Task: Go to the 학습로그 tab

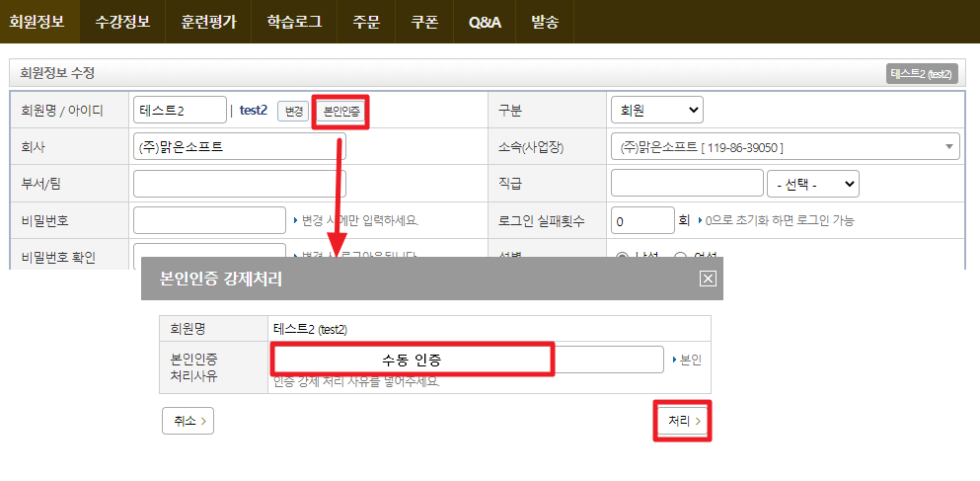Action: [x=294, y=22]
